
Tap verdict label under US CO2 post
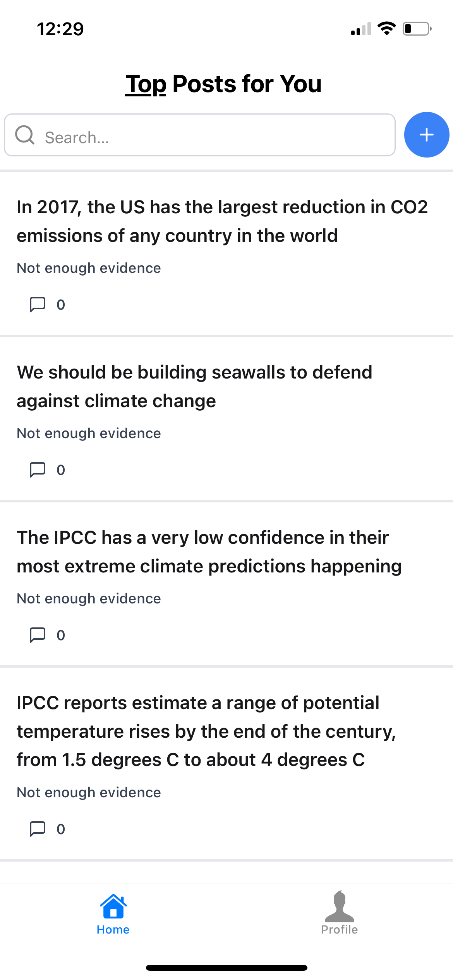tap(89, 268)
